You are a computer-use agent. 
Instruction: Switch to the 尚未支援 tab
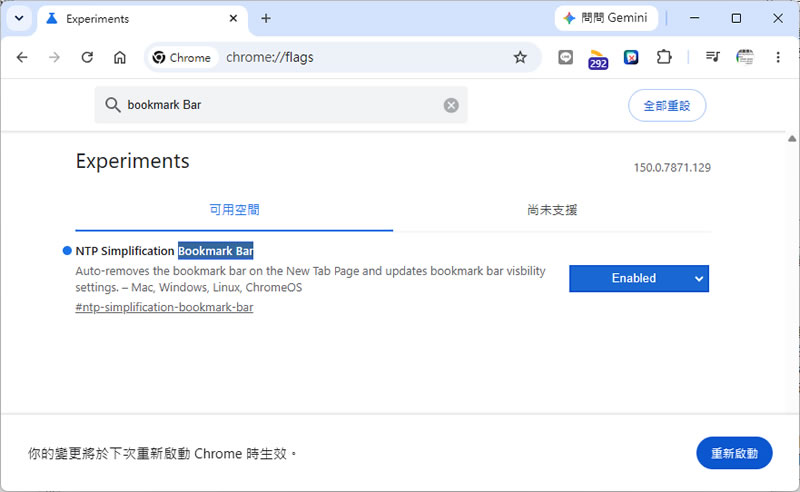click(x=552, y=210)
